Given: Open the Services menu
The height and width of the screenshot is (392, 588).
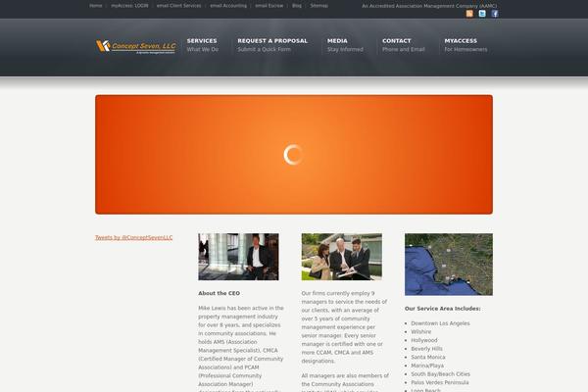Looking at the screenshot, I should tap(203, 45).
